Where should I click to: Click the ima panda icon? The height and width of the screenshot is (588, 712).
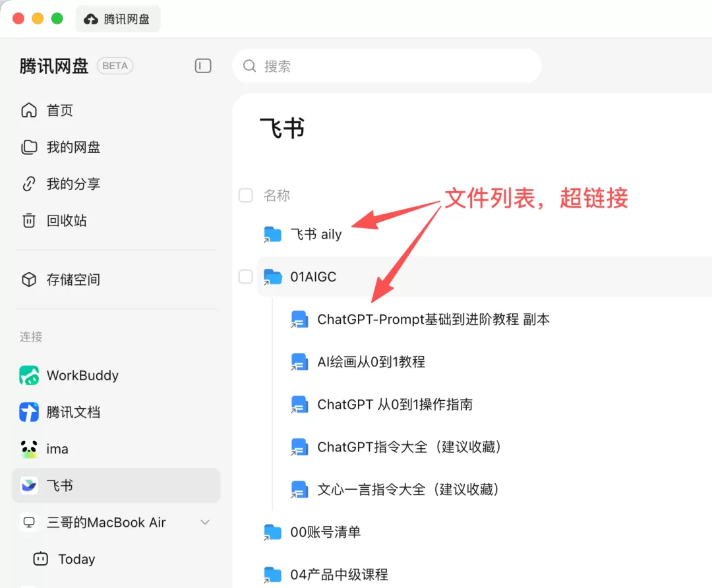tap(29, 449)
